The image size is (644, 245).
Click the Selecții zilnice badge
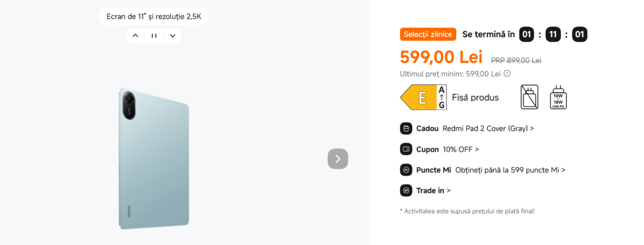428,35
